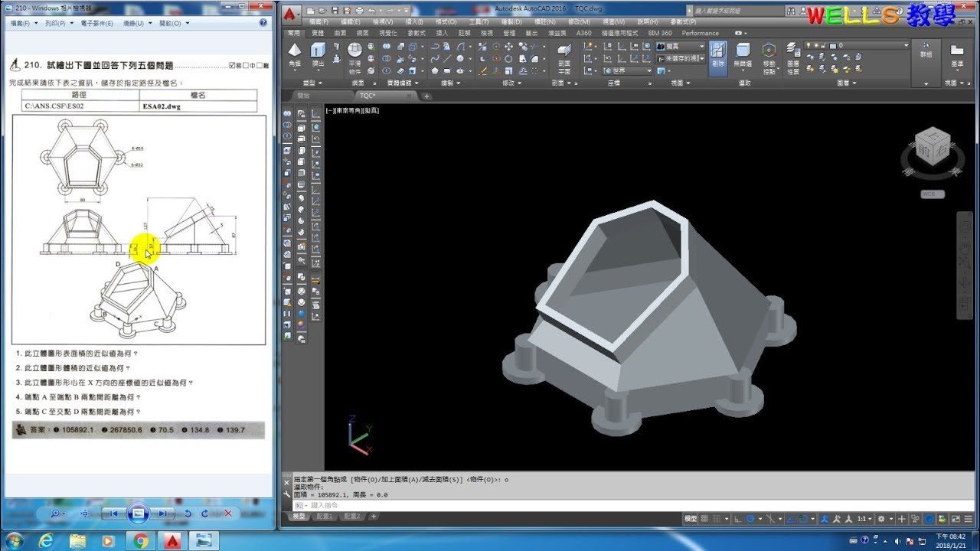980x551 pixels.
Task: Click command line customize wrench icon
Action: tap(287, 495)
